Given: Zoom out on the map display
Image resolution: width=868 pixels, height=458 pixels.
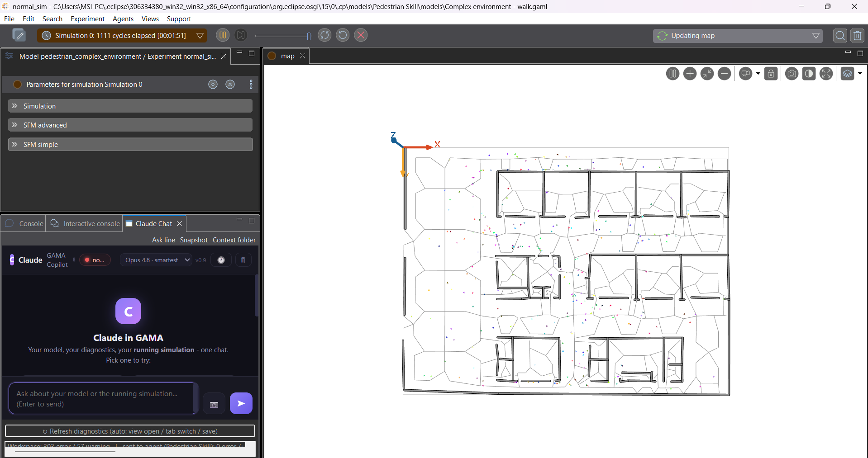Looking at the screenshot, I should [724, 74].
